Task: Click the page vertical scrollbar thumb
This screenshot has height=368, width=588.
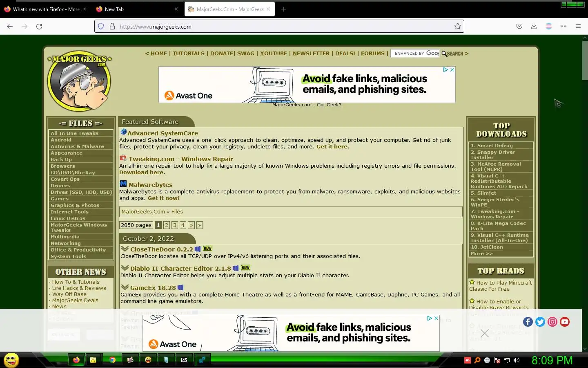Action: pyautogui.click(x=585, y=61)
